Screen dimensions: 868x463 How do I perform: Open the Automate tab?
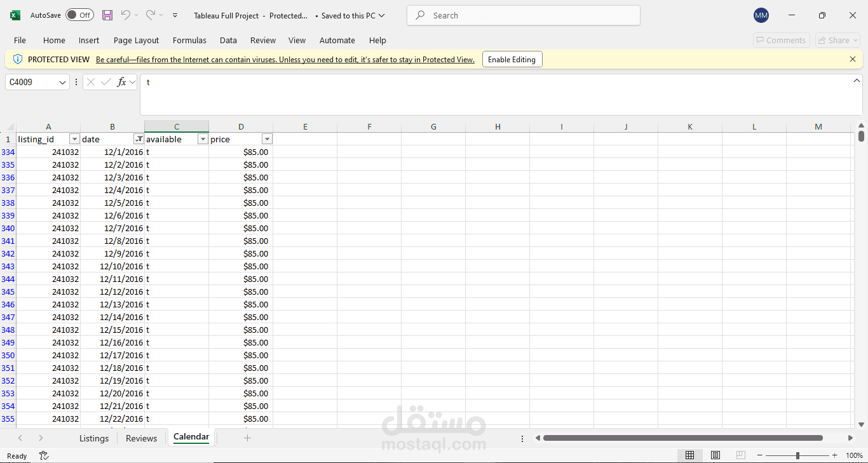pos(337,40)
